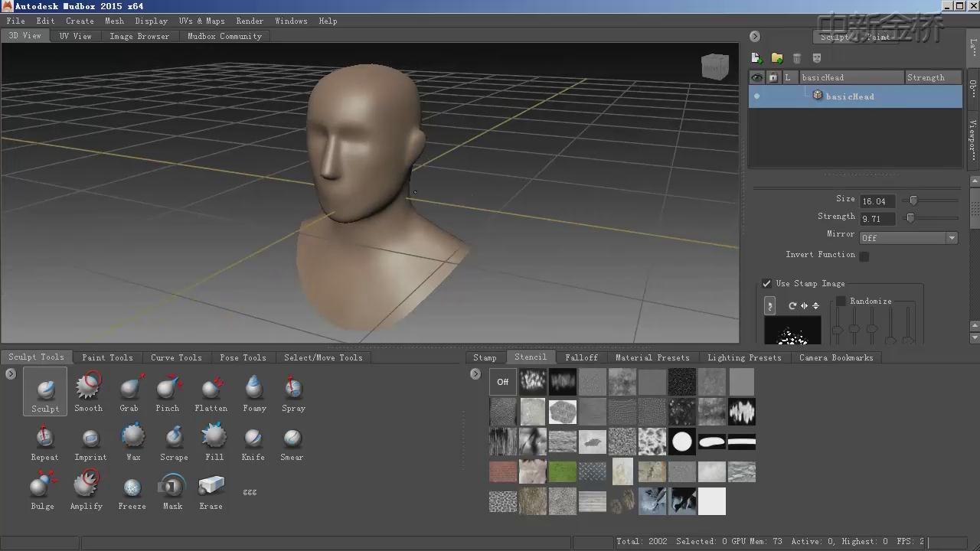Adjust the Strength slider handle

[910, 218]
